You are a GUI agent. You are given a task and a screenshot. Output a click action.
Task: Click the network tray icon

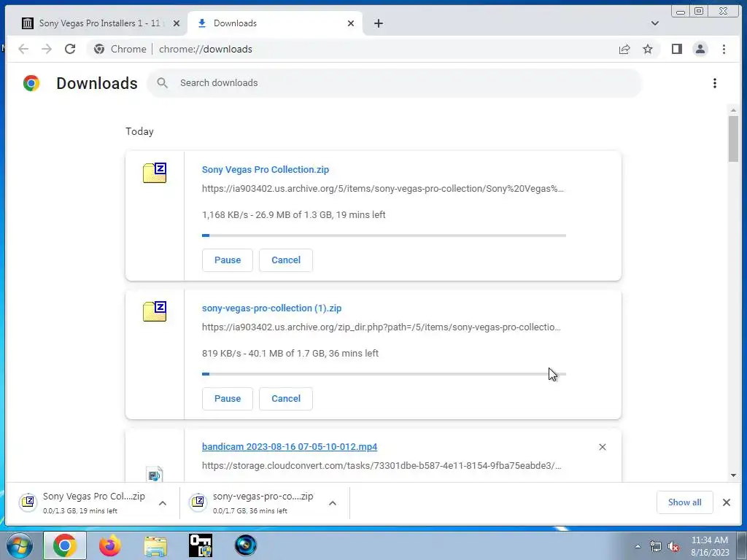[x=656, y=547]
